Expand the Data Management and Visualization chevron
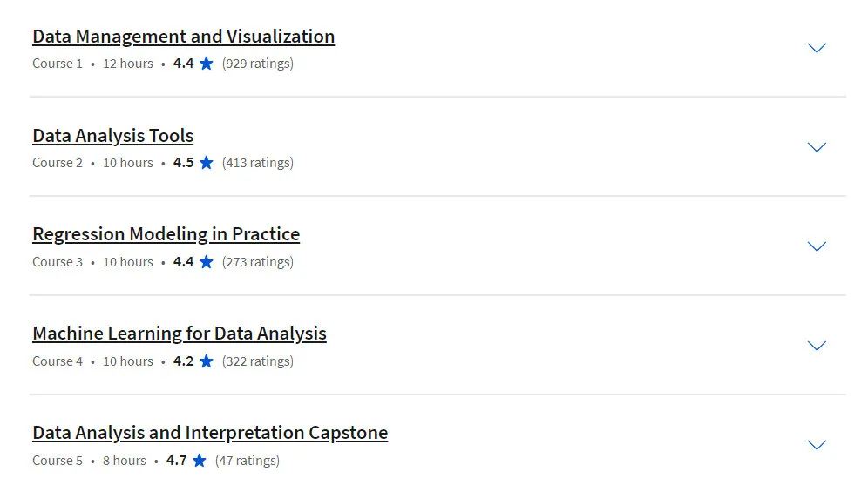The image size is (868, 492). pos(817,48)
